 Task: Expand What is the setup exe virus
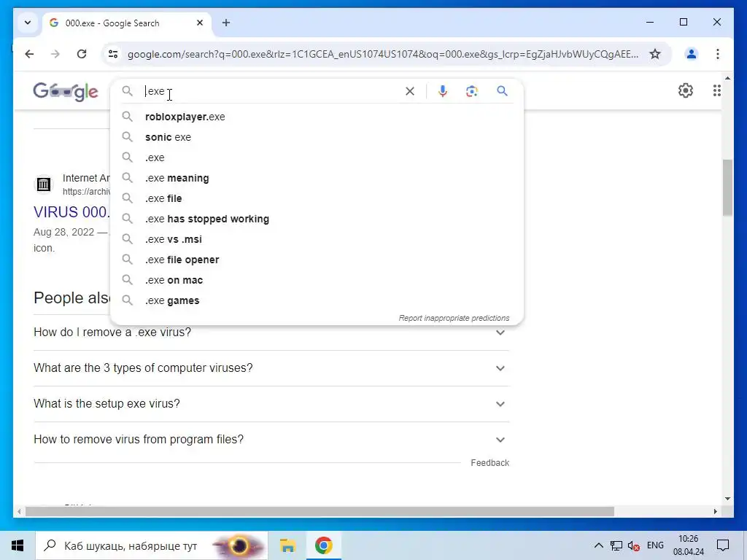tap(271, 404)
